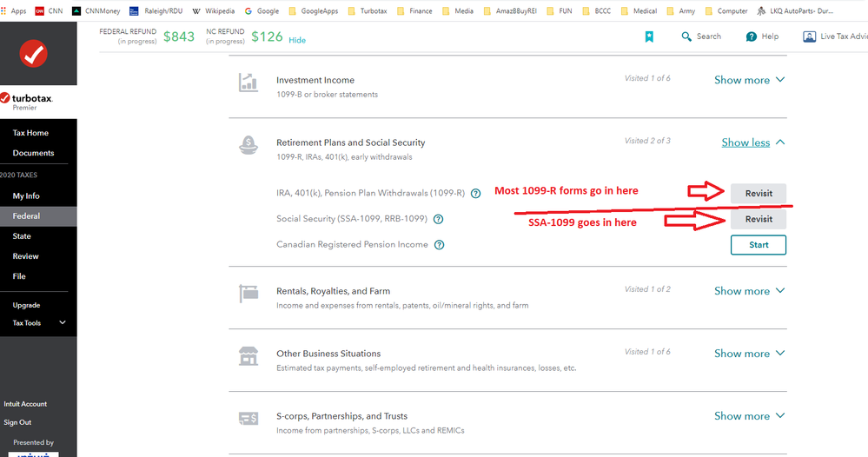The image size is (868, 457).
Task: Open the FUN bookmark folder
Action: coord(559,10)
